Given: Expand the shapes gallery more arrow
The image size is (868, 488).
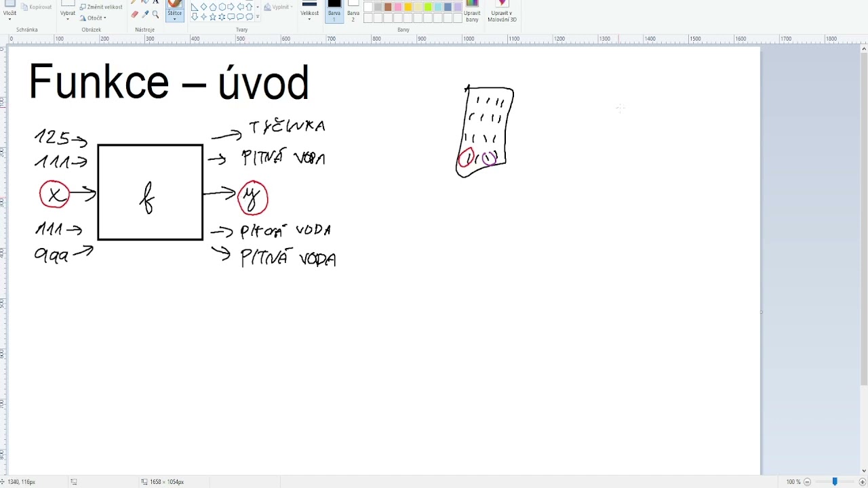Looking at the screenshot, I should [258, 16].
